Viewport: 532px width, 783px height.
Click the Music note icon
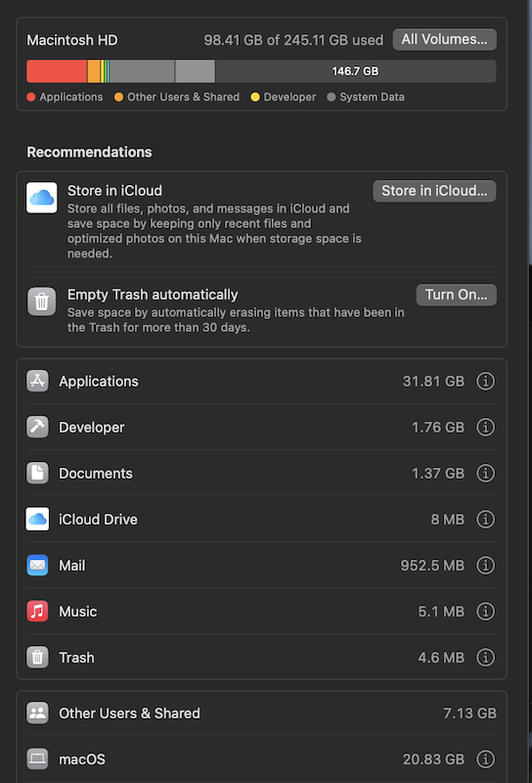click(37, 611)
